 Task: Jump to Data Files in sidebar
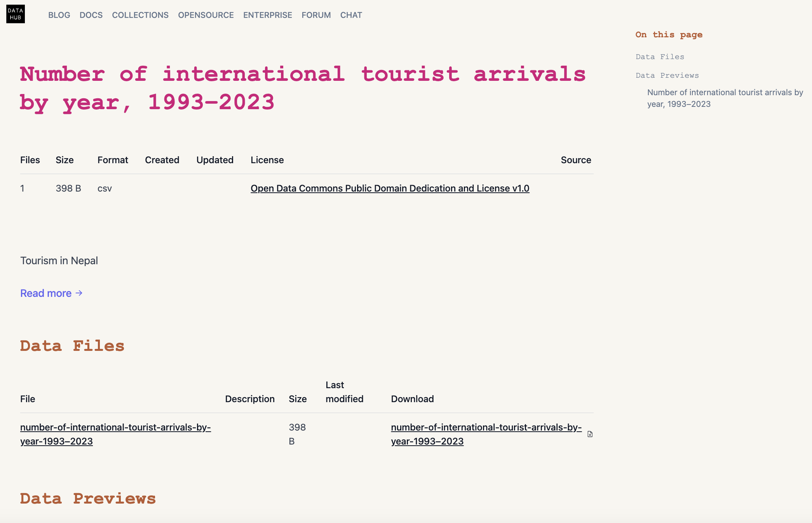(660, 57)
